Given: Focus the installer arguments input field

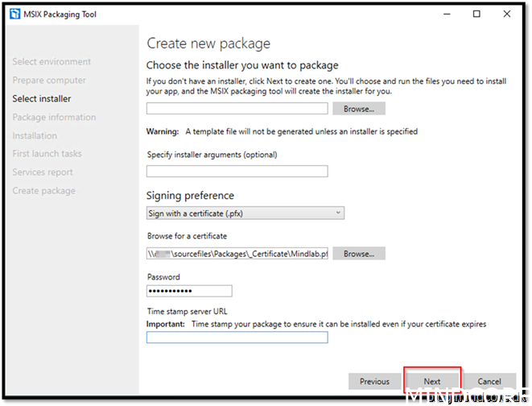Looking at the screenshot, I should click(x=237, y=171).
